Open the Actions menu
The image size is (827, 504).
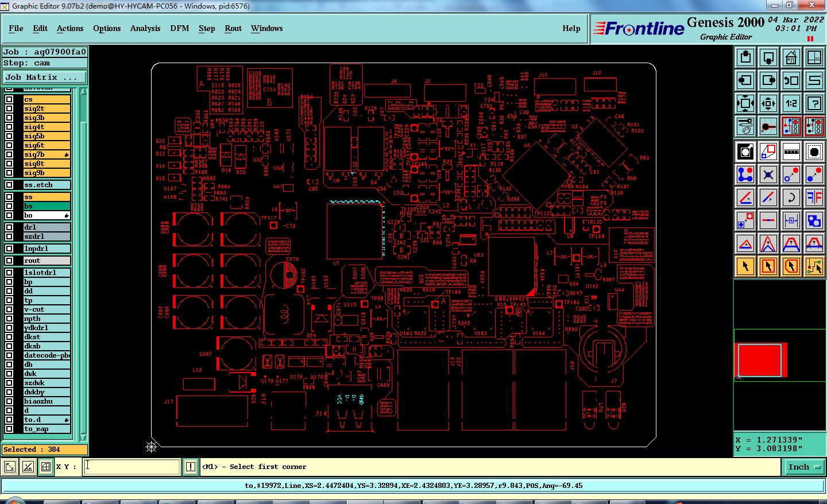[70, 28]
